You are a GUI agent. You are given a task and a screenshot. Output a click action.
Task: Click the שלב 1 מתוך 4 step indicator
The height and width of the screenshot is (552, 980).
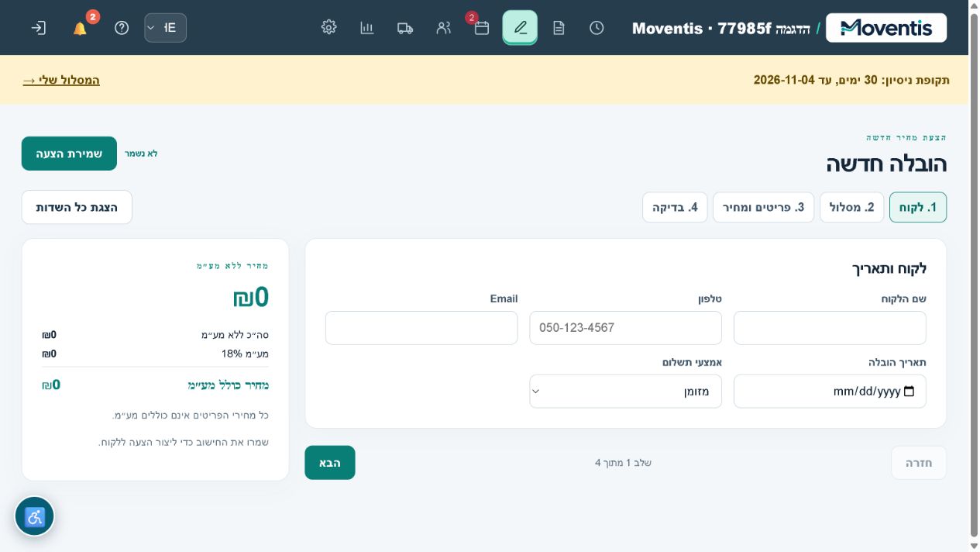point(623,463)
